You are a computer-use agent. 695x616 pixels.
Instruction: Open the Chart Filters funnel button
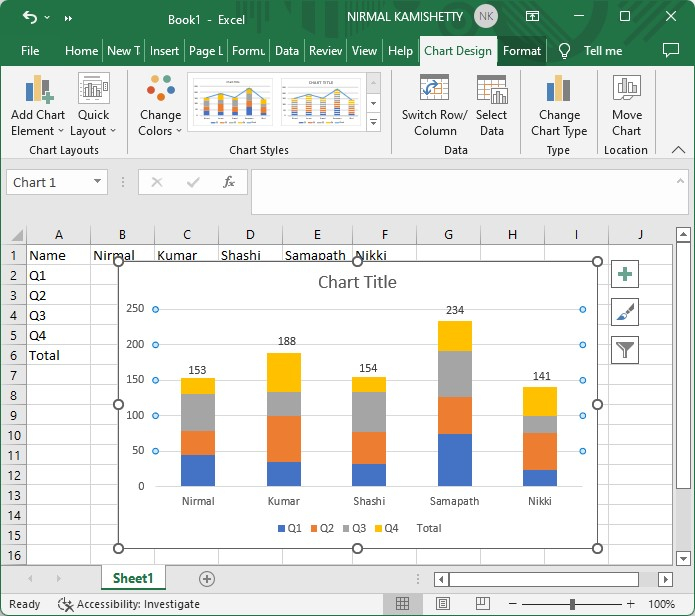(624, 349)
